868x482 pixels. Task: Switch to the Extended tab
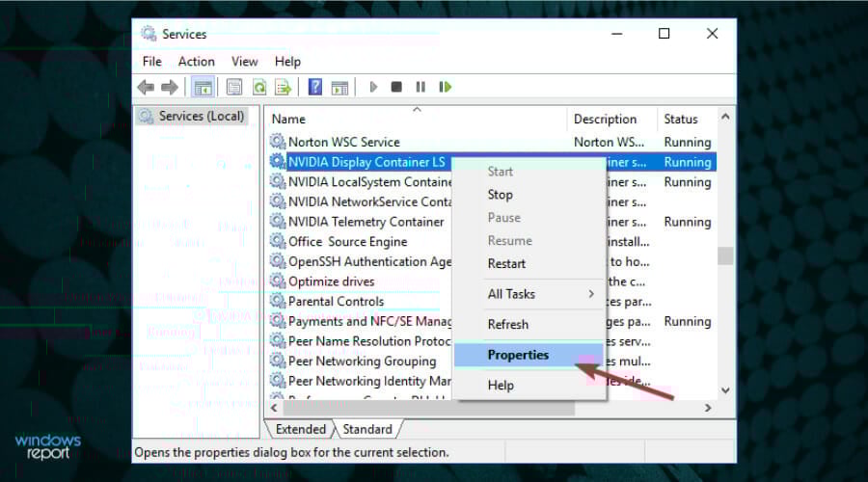(x=301, y=429)
